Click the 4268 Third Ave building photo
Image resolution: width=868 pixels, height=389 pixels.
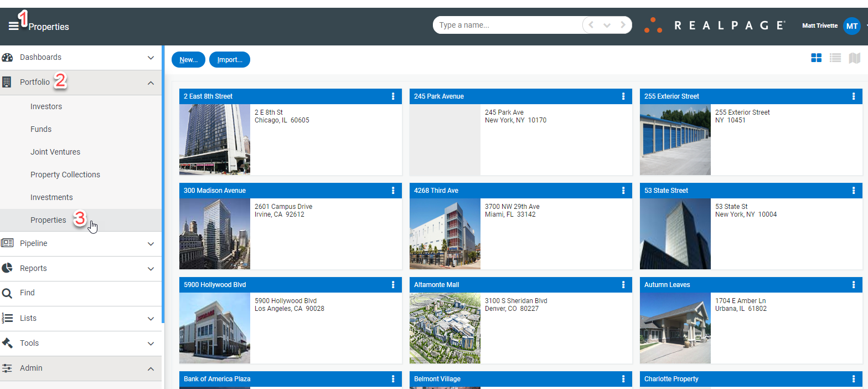(x=445, y=234)
